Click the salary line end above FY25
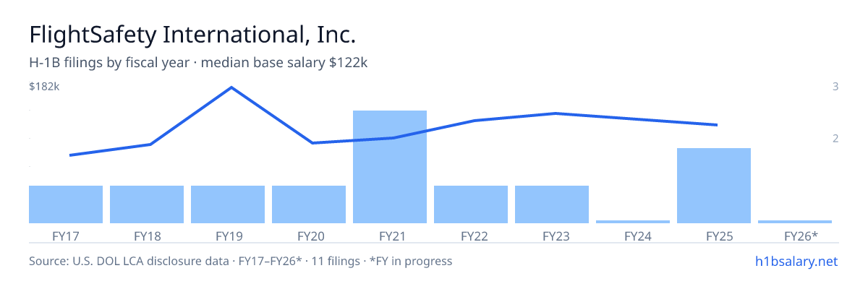 (x=717, y=125)
